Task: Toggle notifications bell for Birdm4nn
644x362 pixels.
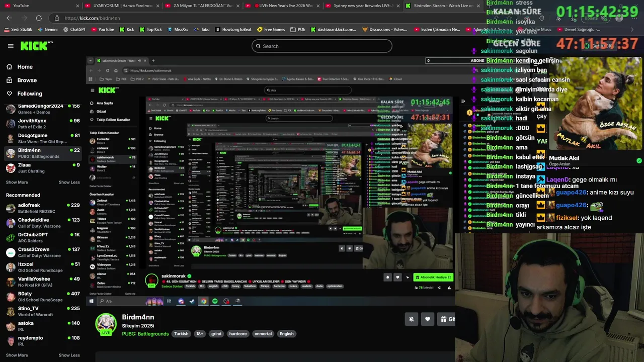Action: [x=412, y=319]
